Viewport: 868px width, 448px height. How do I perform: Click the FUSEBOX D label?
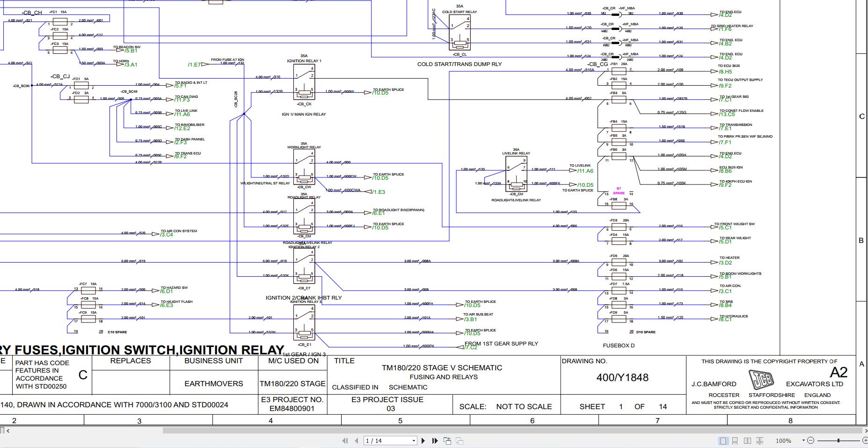619,345
